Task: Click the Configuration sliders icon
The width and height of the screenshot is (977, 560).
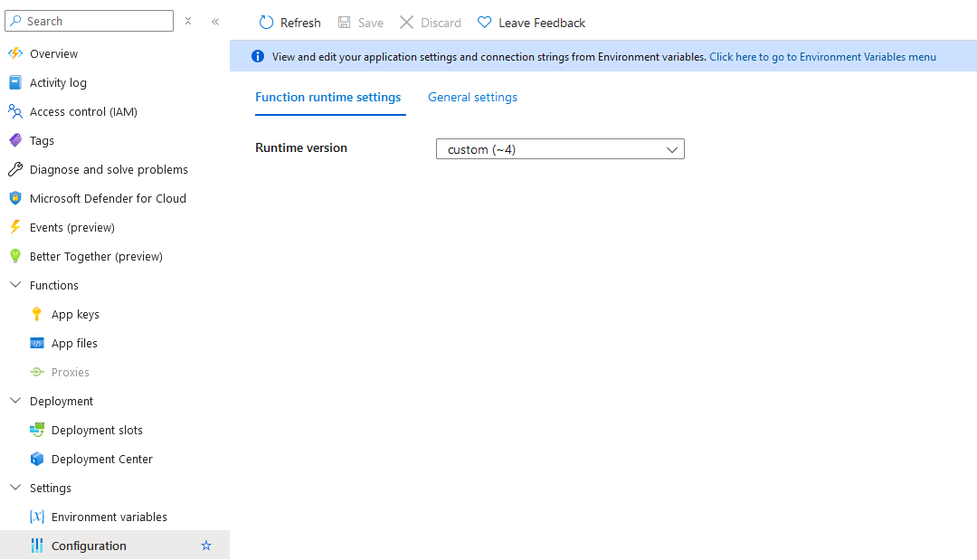Action: click(x=37, y=546)
